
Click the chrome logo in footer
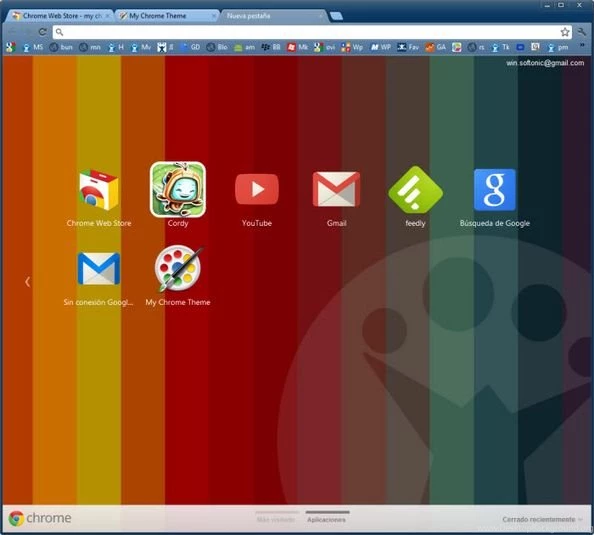tap(40, 518)
